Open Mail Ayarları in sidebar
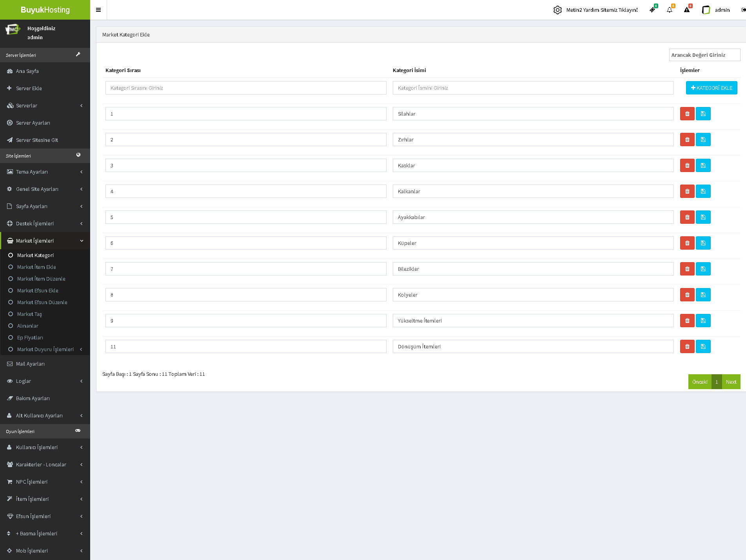The width and height of the screenshot is (746, 560). (x=30, y=364)
